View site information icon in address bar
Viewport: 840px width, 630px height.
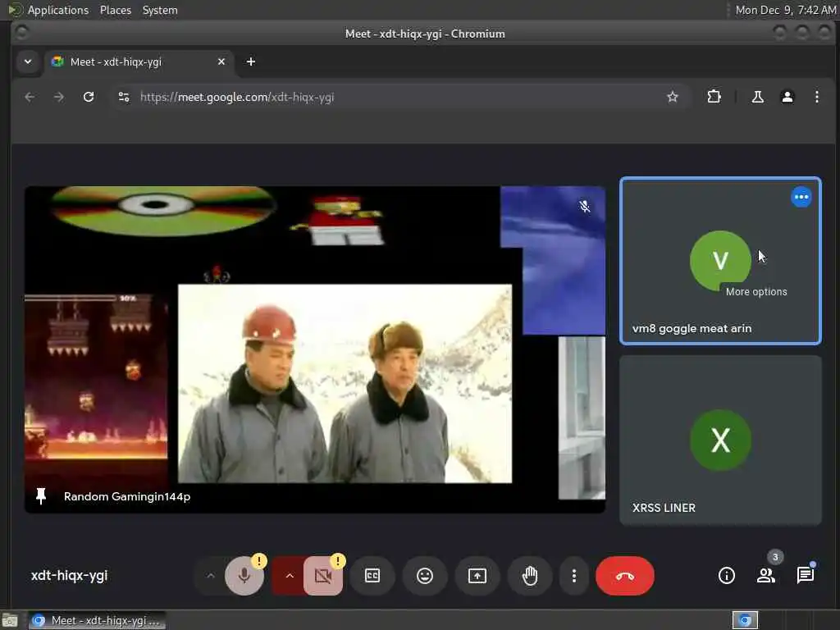124,97
